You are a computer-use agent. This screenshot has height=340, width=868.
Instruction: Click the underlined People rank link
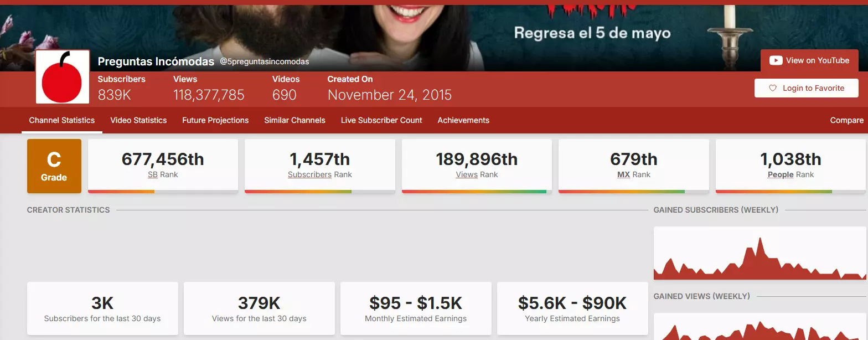(781, 174)
